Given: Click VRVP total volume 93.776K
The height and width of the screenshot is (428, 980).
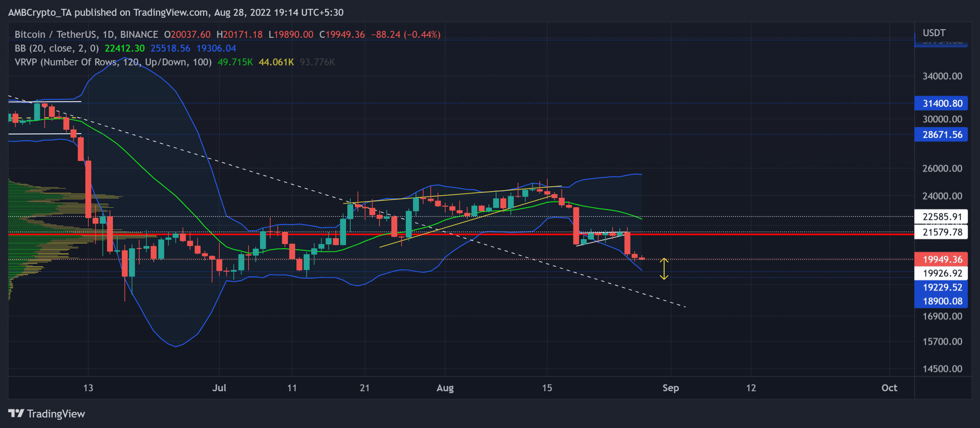Looking at the screenshot, I should point(317,62).
